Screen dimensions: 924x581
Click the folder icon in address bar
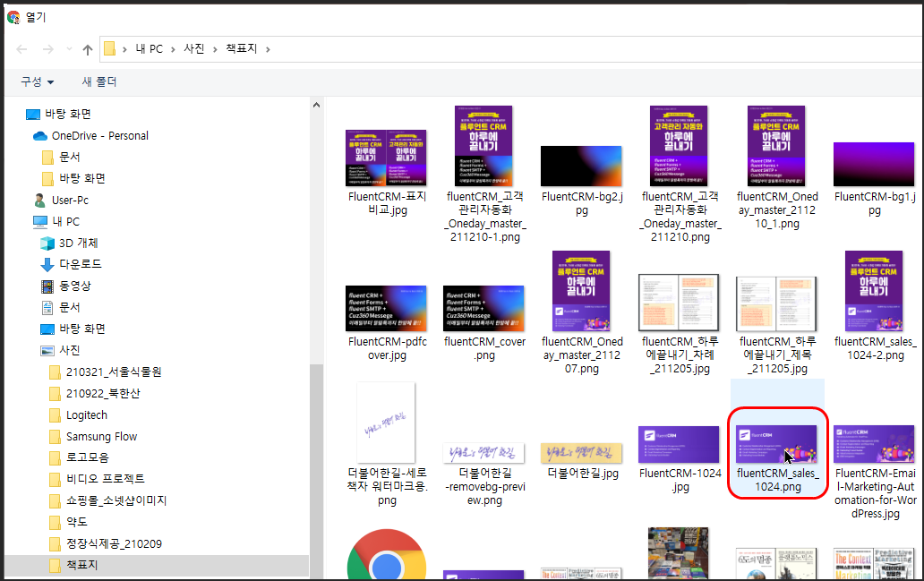tap(109, 49)
